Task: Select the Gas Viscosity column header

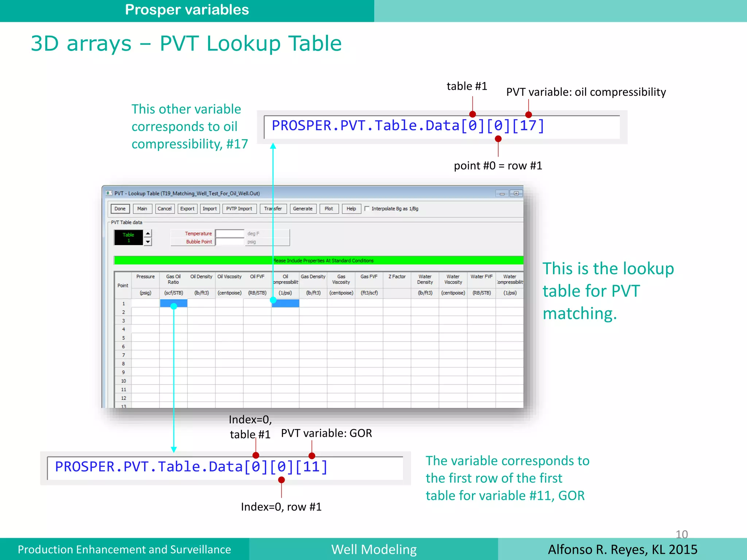Action: [341, 280]
